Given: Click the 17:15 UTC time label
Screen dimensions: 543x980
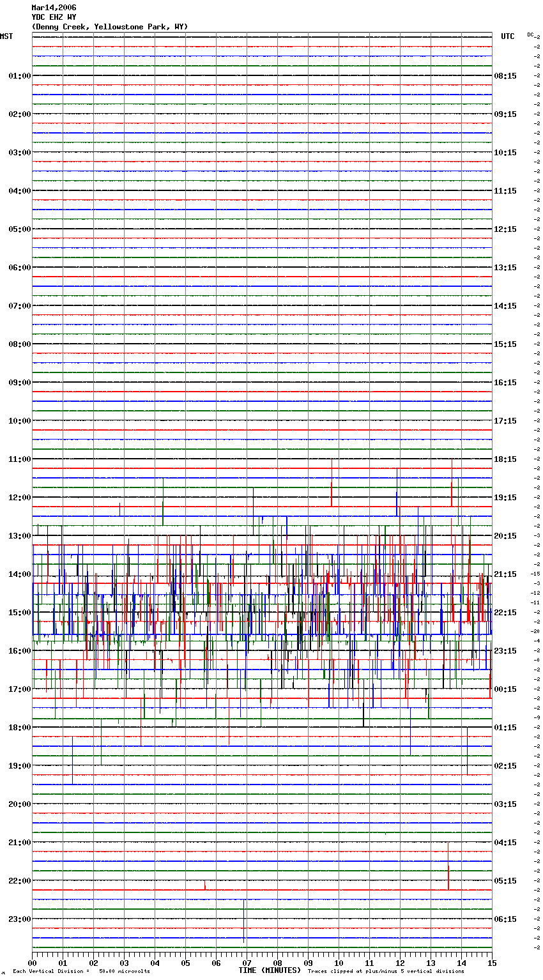Looking at the screenshot, I should (x=505, y=421).
